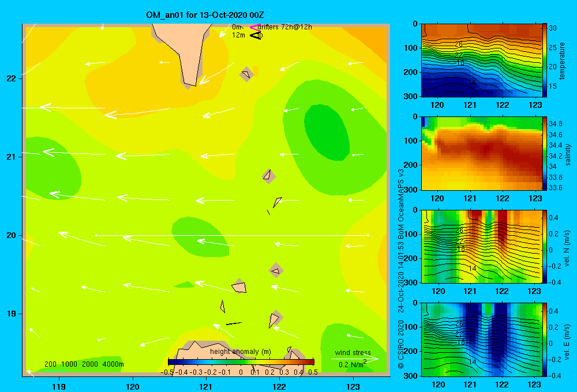The image size is (577, 392).
Task: Click the '1000' bathymetry legend value
Action: coord(69,364)
